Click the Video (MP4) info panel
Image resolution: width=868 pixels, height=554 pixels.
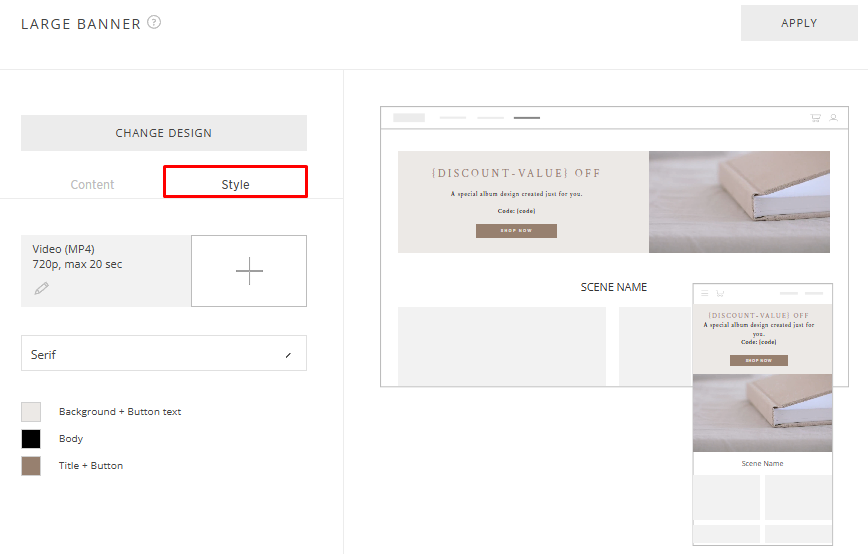coord(105,271)
